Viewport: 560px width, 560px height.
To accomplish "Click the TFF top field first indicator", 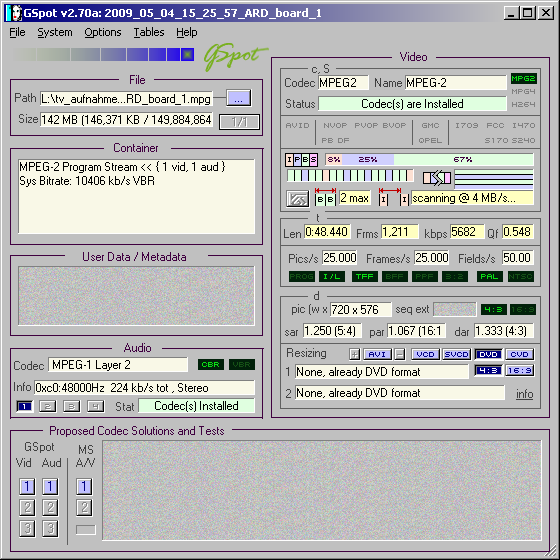I will point(365,276).
